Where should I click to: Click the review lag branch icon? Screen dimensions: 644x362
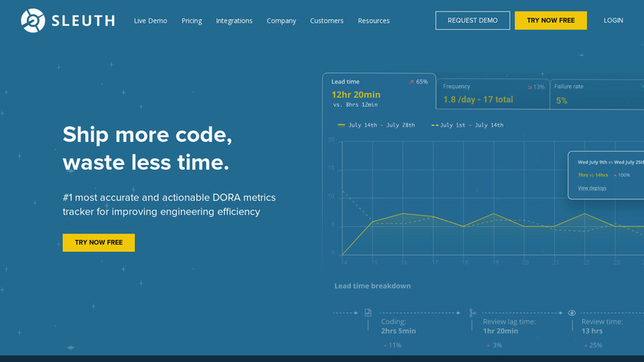[472, 313]
